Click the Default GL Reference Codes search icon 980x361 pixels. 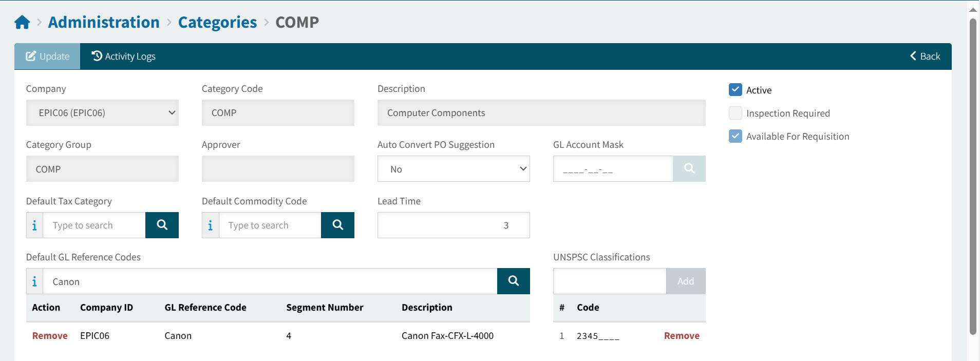(513, 281)
